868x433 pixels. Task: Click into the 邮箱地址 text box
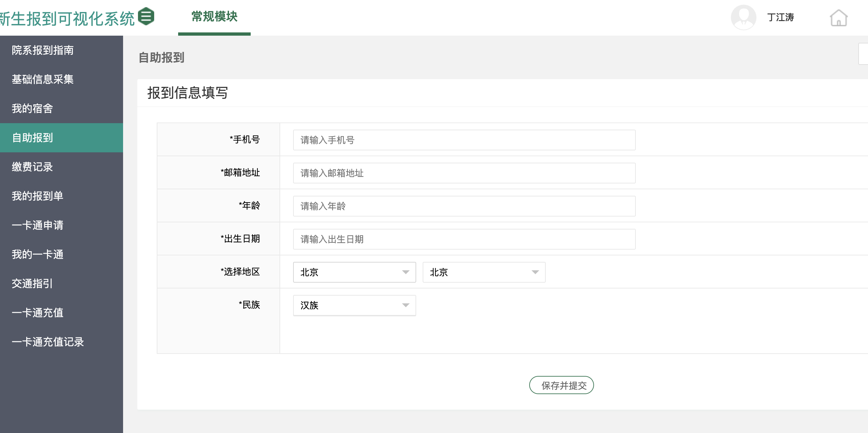[464, 173]
